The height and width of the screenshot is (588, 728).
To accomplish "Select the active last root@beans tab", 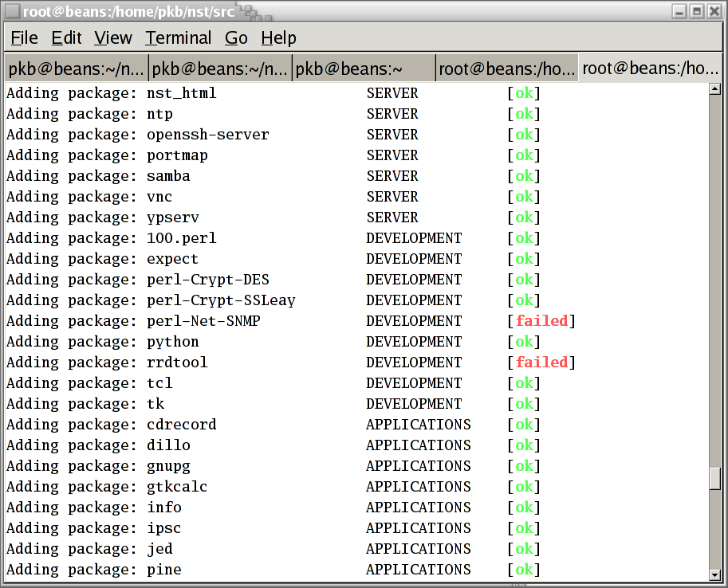I will pos(650,69).
